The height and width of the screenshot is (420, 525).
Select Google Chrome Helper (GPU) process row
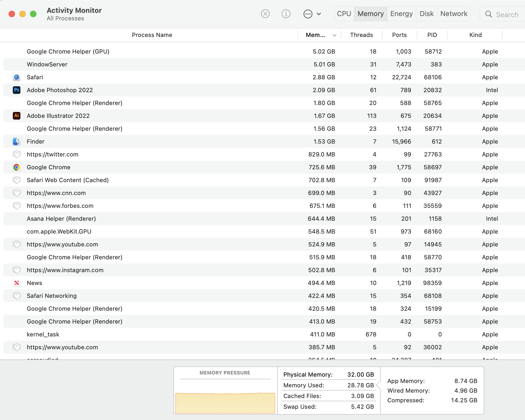pyautogui.click(x=264, y=51)
